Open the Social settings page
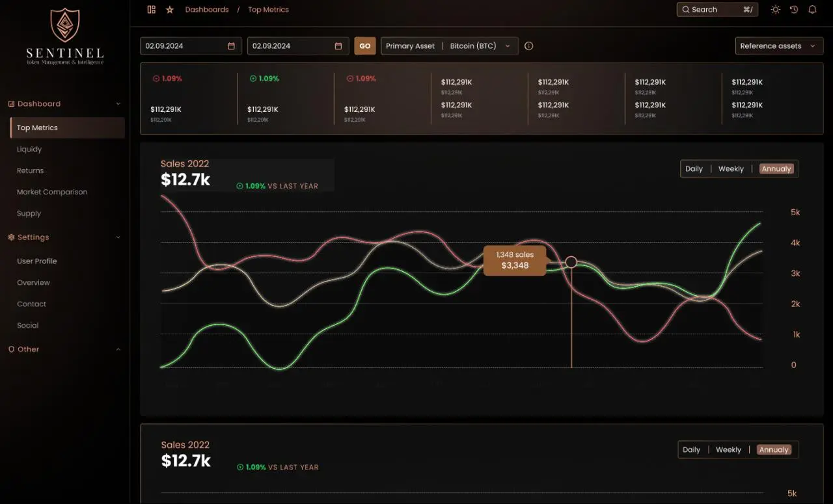This screenshot has width=833, height=504. tap(27, 326)
